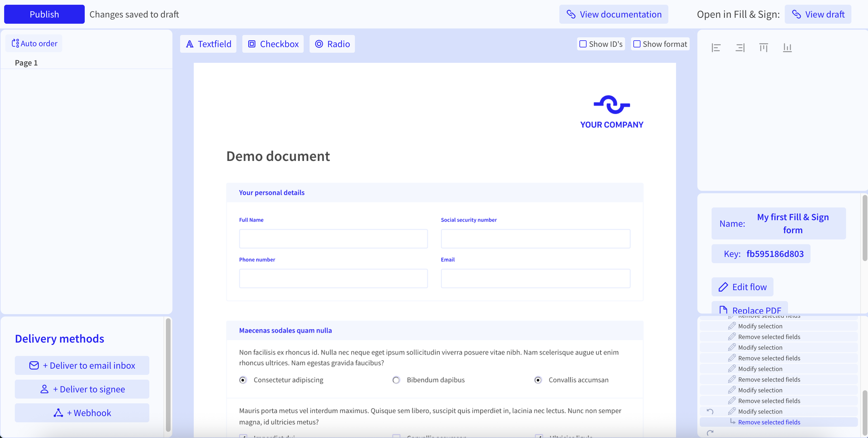Add a Radio field to the form
Image resolution: width=868 pixels, height=438 pixels.
332,44
